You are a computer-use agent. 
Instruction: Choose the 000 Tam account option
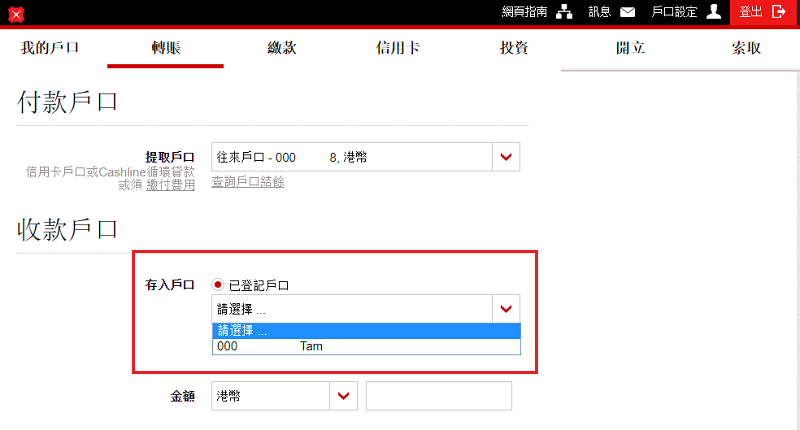pyautogui.click(x=366, y=347)
